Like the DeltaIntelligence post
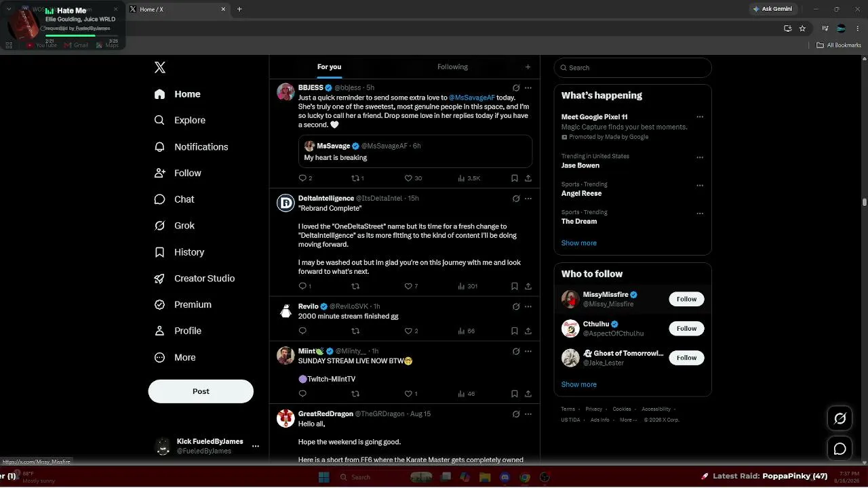868x488 pixels. pos(411,286)
